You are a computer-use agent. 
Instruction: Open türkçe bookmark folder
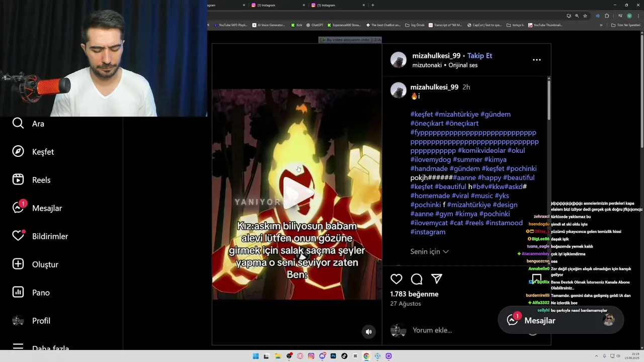515,25
